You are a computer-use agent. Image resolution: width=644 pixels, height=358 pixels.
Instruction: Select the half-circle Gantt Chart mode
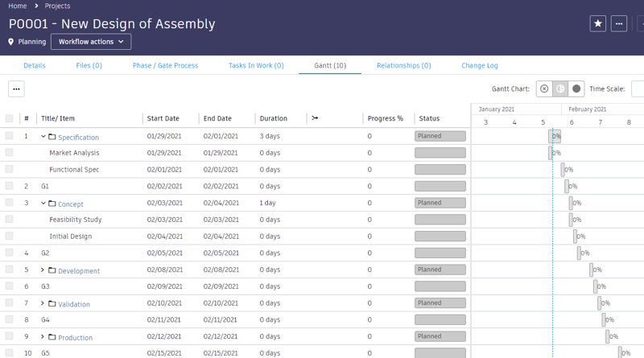[x=560, y=88]
